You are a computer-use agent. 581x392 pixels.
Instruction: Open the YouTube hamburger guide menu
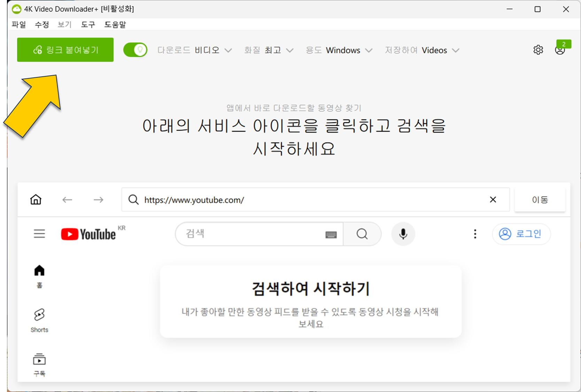pyautogui.click(x=39, y=233)
